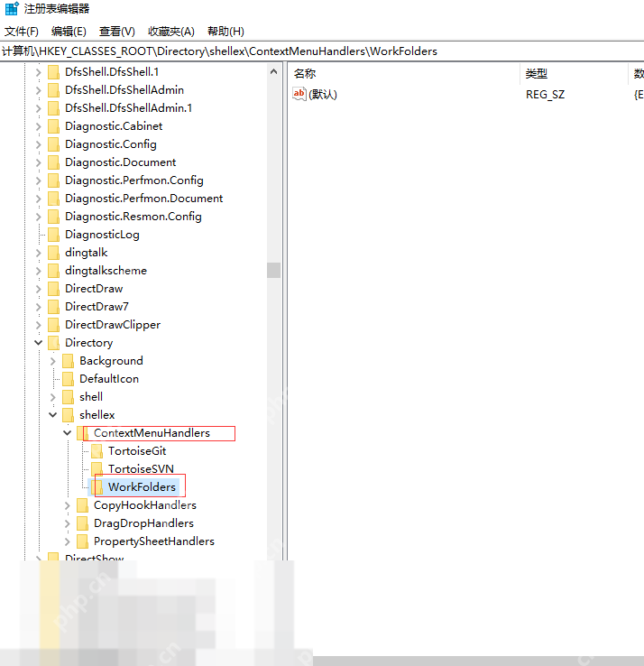Click the folder icon of DefaultIcon key
Viewport: 644px width, 666px height.
(69, 379)
